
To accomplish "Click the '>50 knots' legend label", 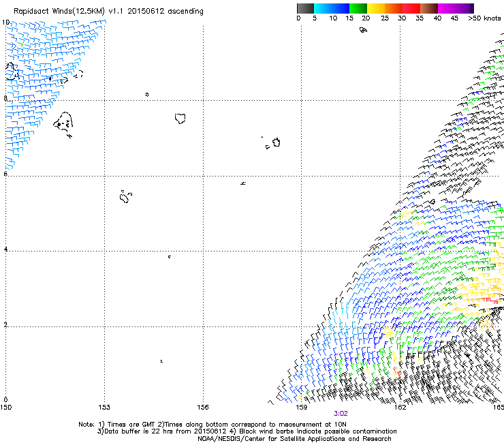I will [484, 18].
